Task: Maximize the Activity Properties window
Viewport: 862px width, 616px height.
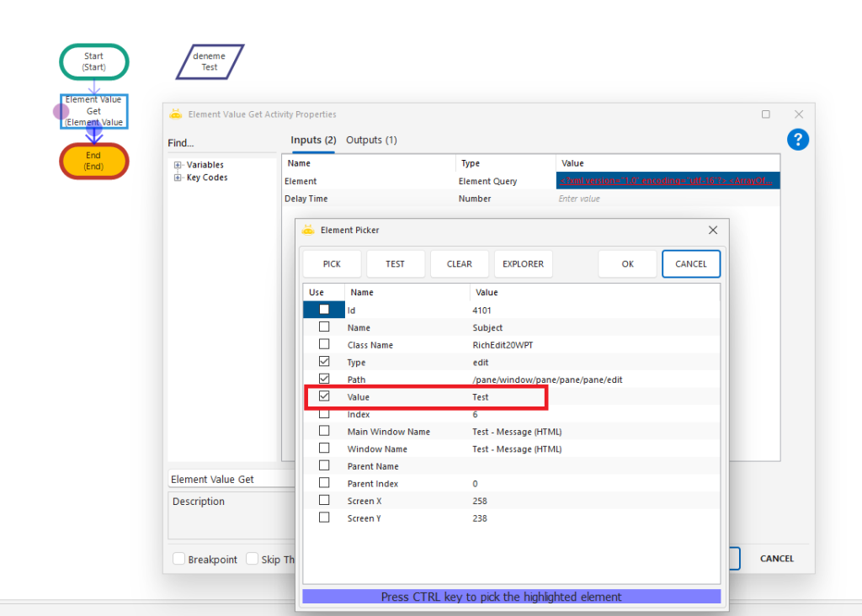Action: [x=765, y=114]
